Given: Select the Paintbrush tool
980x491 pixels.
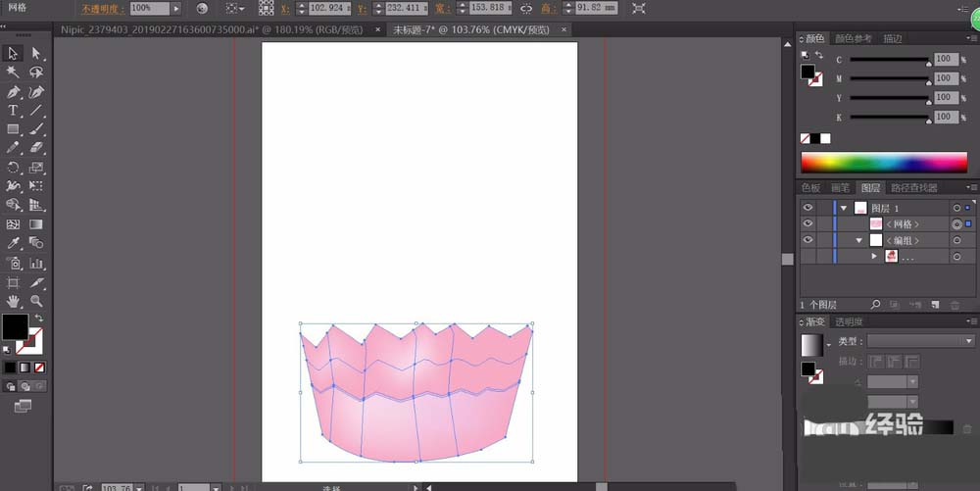Looking at the screenshot, I should click(36, 129).
